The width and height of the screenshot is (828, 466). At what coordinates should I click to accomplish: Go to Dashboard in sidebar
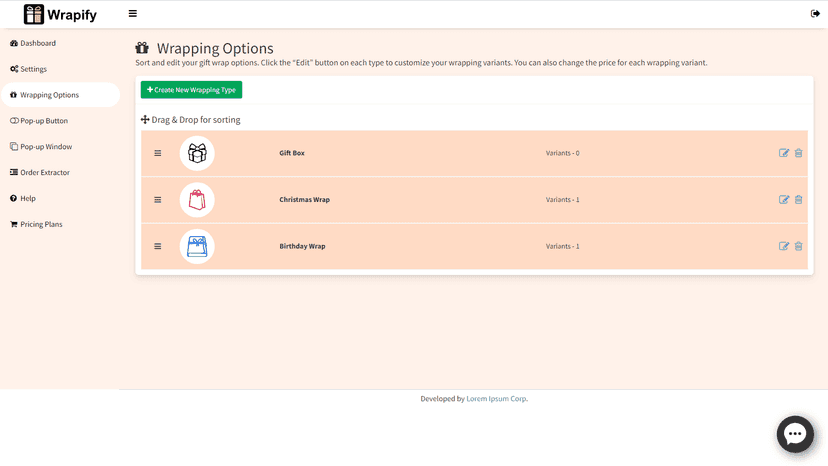coord(33,43)
